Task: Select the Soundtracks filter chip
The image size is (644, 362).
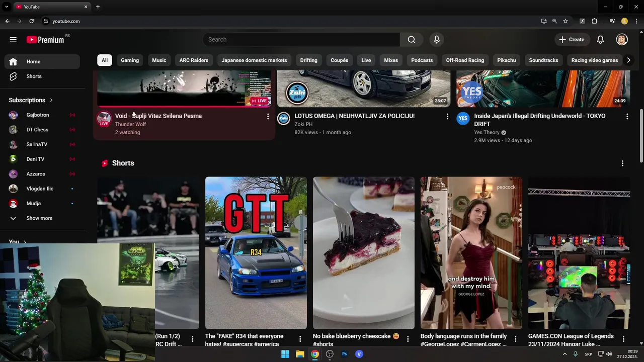Action: pyautogui.click(x=544, y=60)
